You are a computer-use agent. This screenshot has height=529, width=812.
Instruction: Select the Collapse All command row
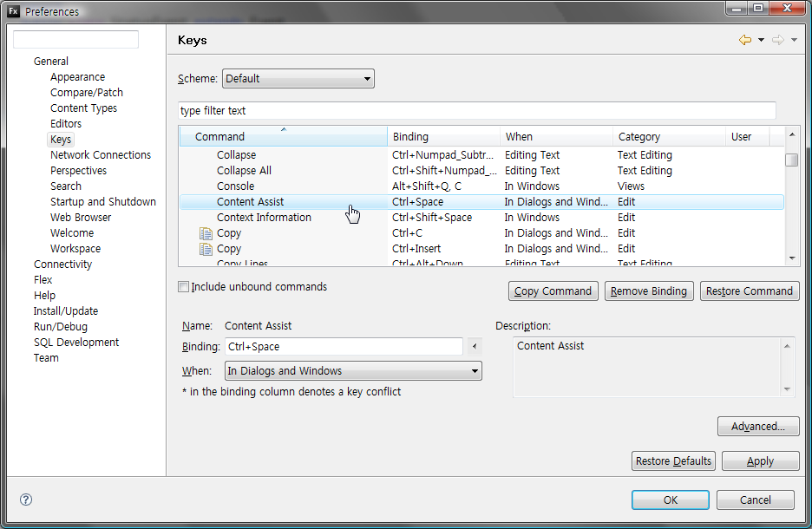click(x=481, y=170)
